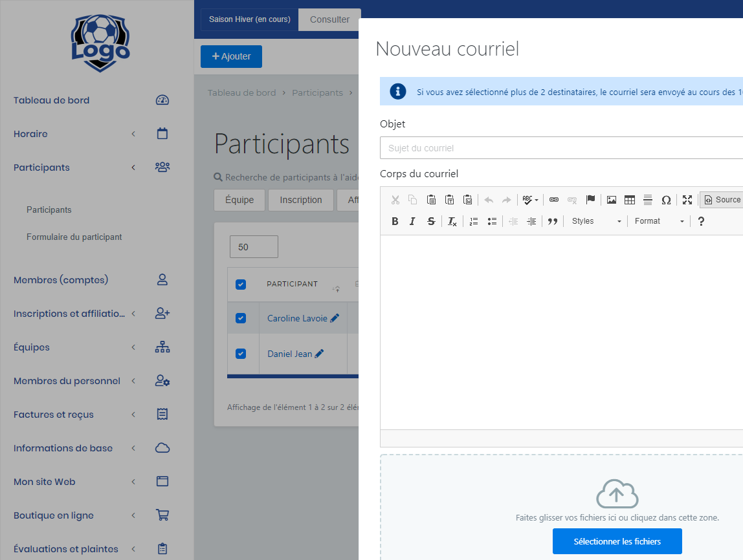This screenshot has width=743, height=560.
Task: Open Tableau de bord from sidebar
Action: pos(52,100)
